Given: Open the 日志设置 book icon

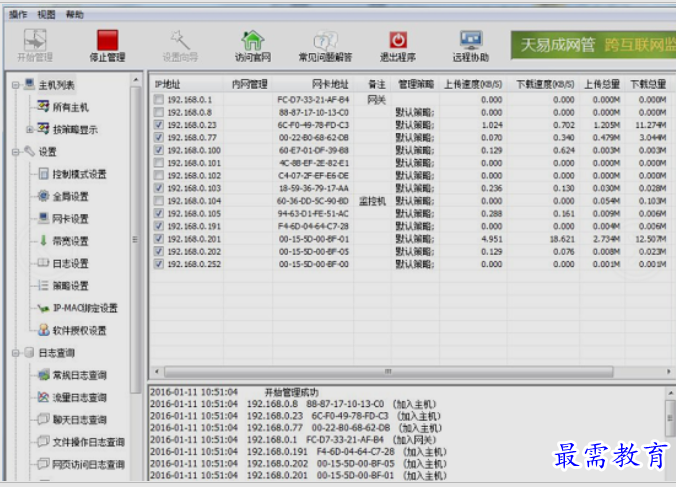Looking at the screenshot, I should 43,262.
